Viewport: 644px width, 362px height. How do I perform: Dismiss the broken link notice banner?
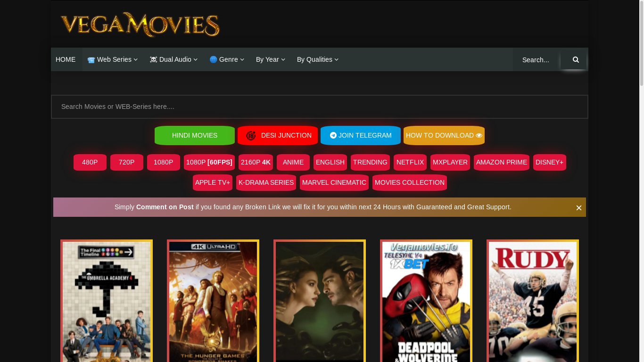click(x=579, y=208)
